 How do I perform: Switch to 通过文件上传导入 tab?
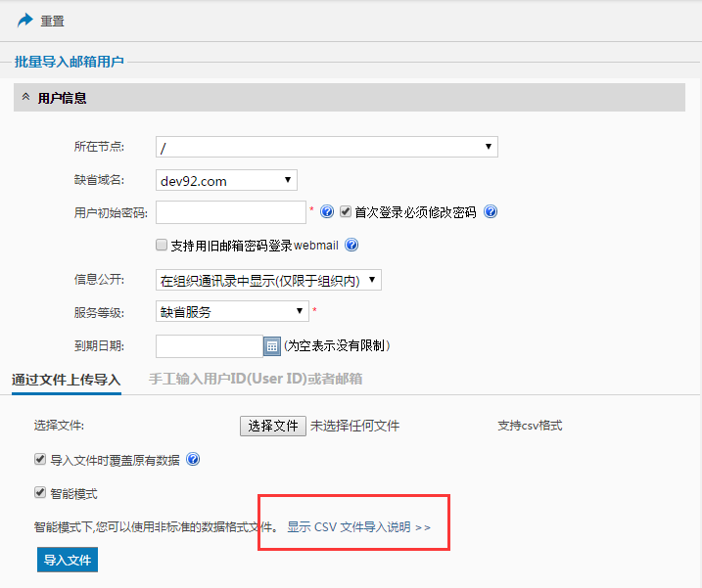click(66, 380)
